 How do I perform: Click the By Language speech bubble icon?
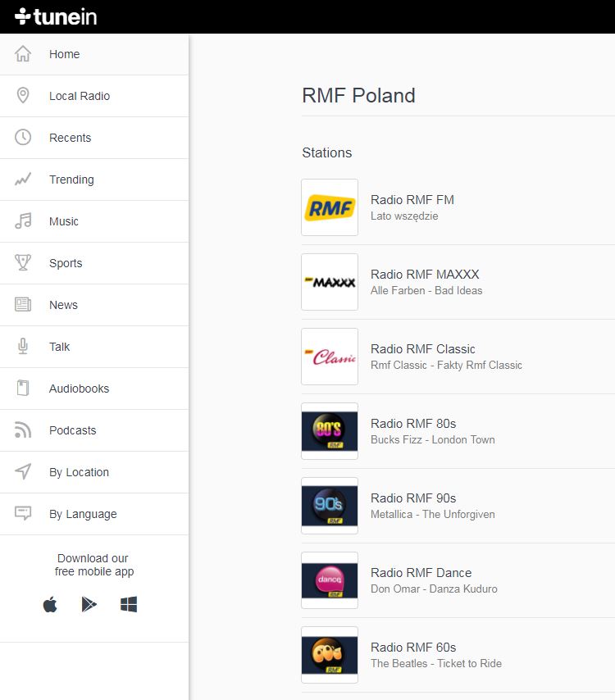point(23,513)
